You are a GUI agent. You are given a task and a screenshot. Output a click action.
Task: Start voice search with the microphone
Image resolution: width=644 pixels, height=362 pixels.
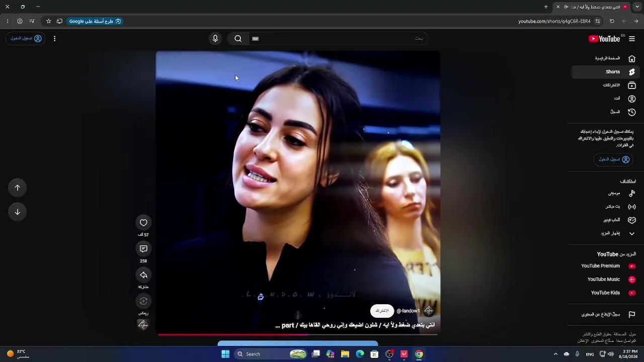(x=215, y=39)
